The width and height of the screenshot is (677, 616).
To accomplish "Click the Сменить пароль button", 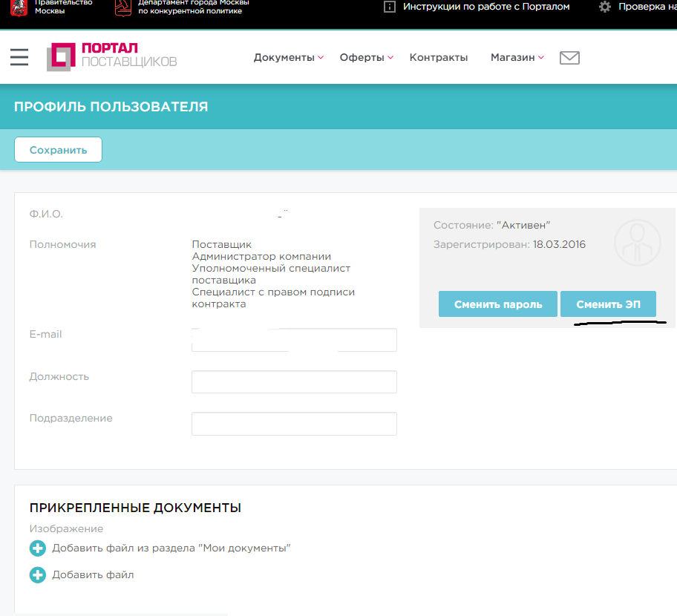I will (x=497, y=304).
